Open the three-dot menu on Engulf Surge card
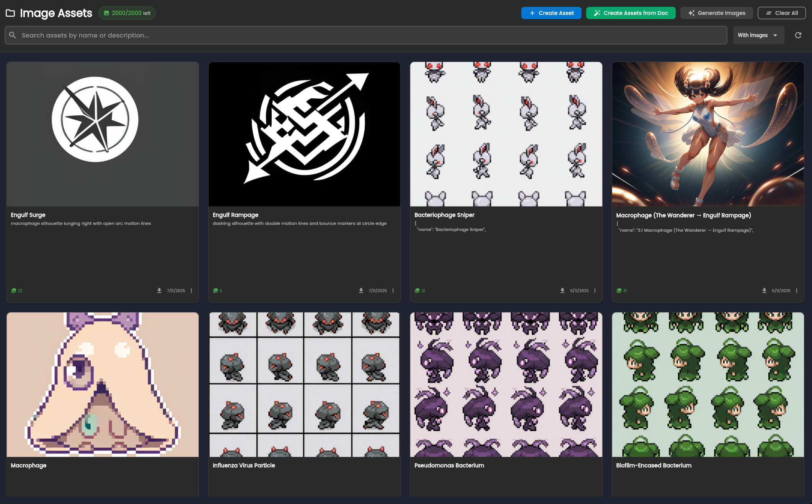812x504 pixels. pos(191,291)
